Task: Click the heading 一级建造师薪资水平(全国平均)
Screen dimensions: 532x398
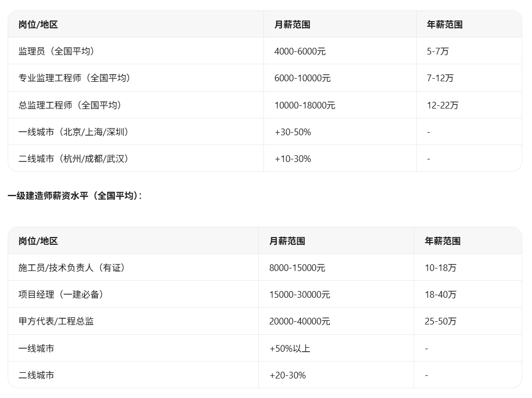Action: [74, 195]
